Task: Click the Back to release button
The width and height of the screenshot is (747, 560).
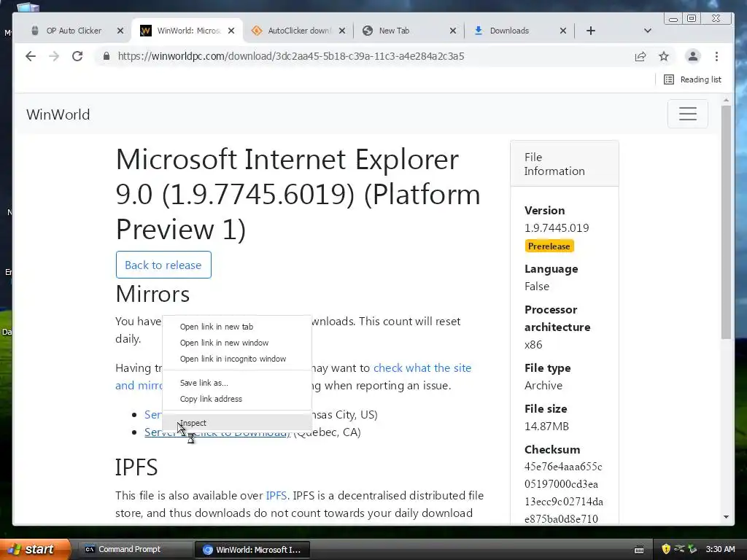Action: pos(163,265)
